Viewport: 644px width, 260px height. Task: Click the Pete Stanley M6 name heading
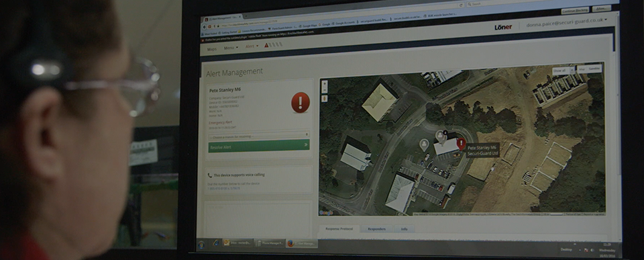click(x=225, y=89)
